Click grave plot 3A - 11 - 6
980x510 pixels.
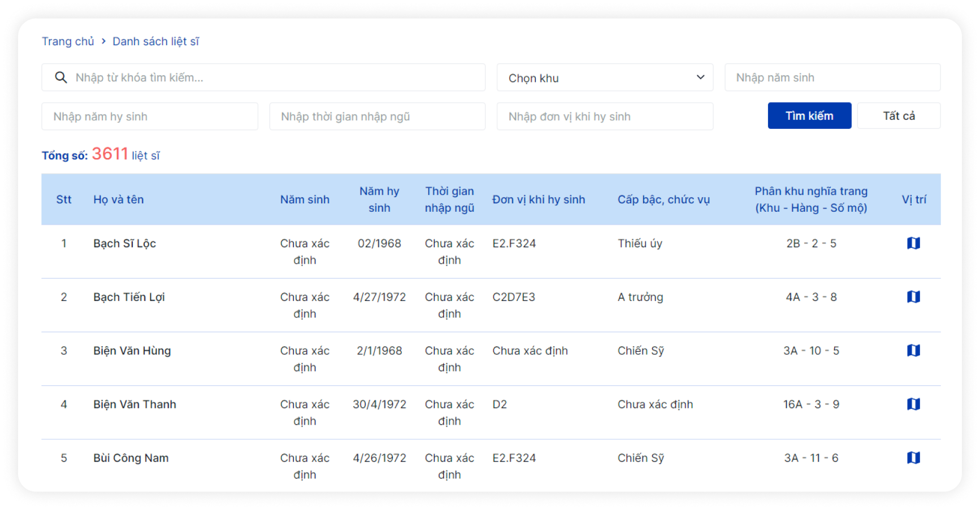pyautogui.click(x=811, y=458)
